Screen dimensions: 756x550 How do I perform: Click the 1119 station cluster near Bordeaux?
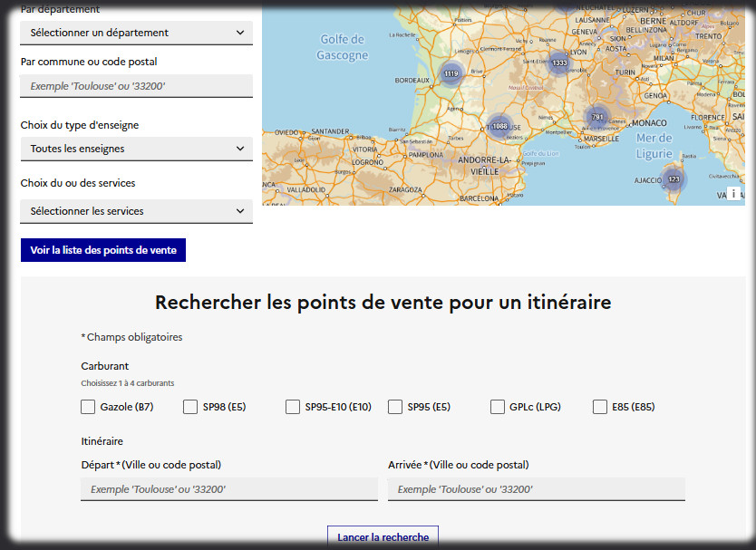(x=451, y=73)
